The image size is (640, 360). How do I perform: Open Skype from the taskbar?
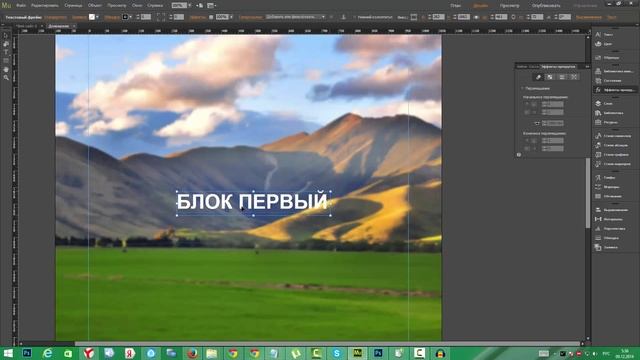coord(337,353)
